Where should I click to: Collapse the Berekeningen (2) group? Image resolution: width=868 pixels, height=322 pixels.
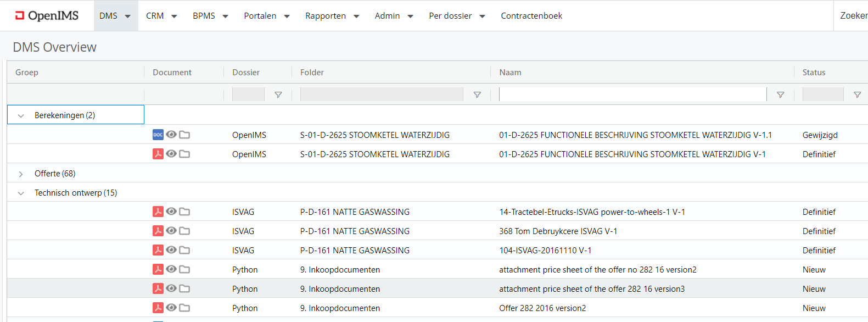[21, 116]
